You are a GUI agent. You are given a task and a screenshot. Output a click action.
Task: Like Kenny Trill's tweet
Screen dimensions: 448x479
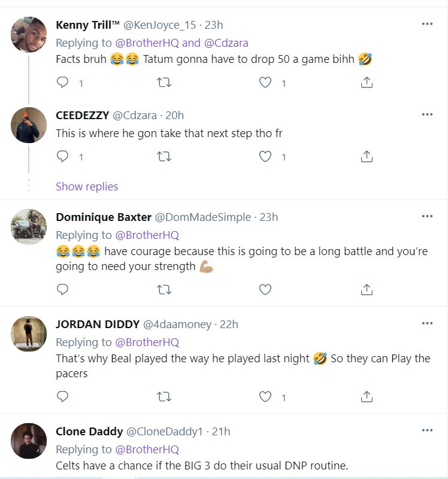point(265,83)
